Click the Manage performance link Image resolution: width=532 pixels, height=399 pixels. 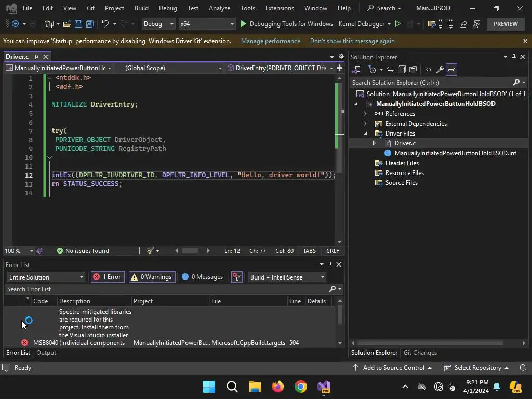(x=270, y=41)
